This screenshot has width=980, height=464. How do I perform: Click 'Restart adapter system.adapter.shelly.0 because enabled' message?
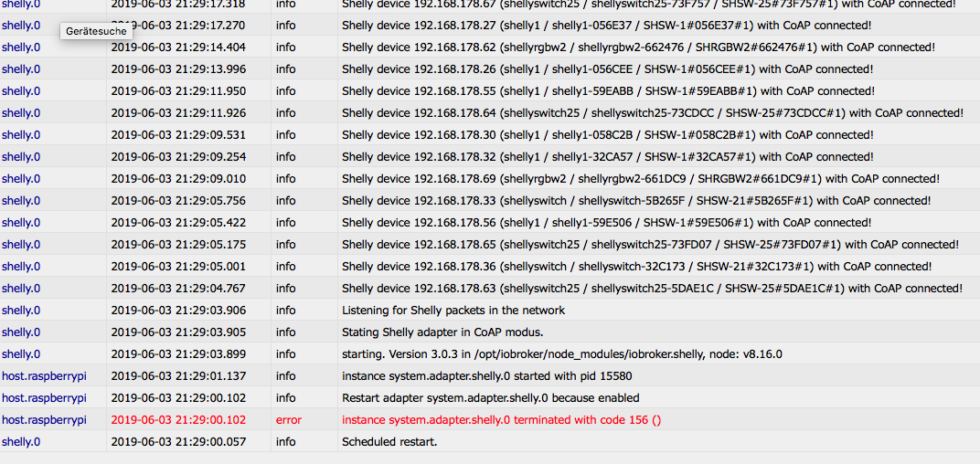click(491, 398)
